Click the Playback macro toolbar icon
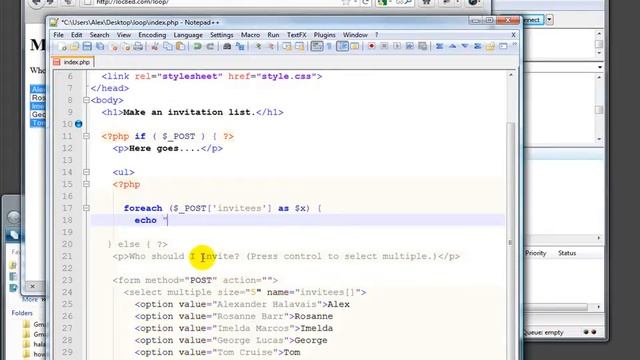The height and width of the screenshot is (360, 640). coord(396,47)
